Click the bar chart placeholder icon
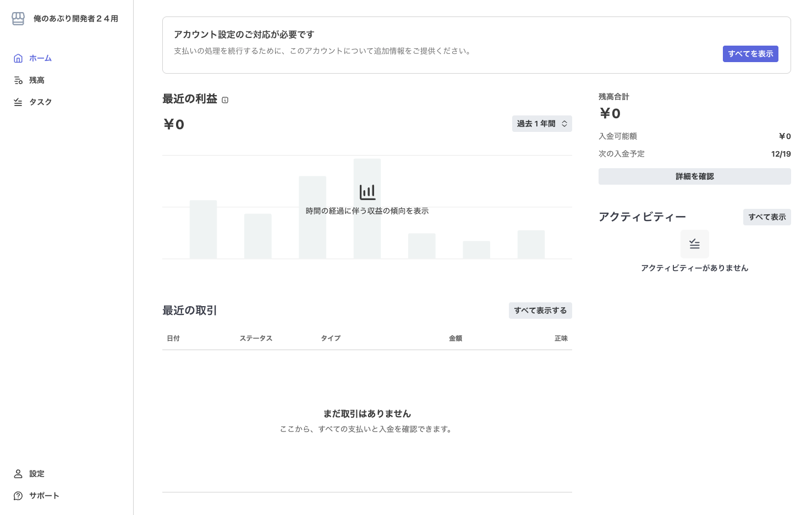Screen dimensions: 812x515 coord(367,191)
